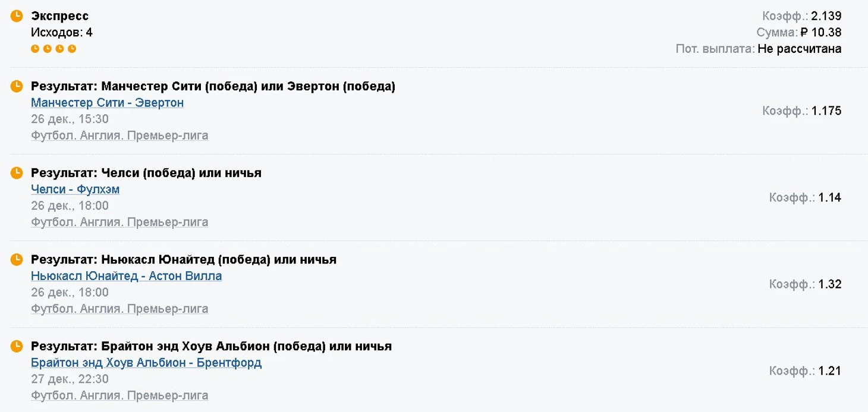Viewport: 868px width, 412px height.
Task: Click Футбол. Англия. Премьер-лига under Брайтон match
Action: click(x=119, y=395)
